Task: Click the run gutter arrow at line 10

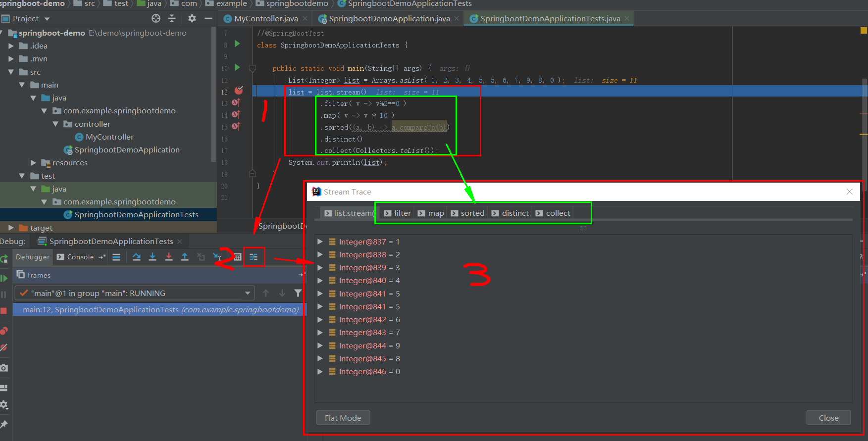Action: (237, 68)
